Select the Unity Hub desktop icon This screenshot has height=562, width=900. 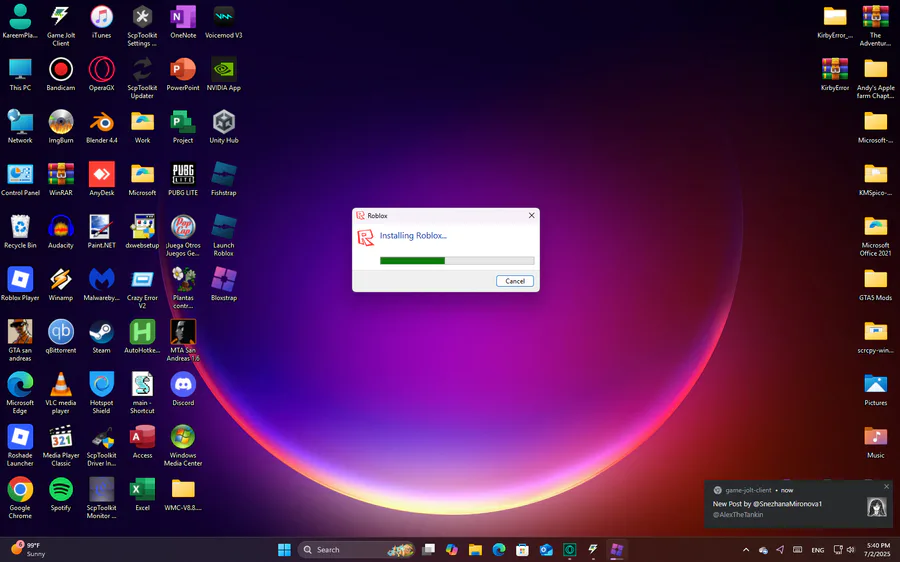[x=223, y=127]
